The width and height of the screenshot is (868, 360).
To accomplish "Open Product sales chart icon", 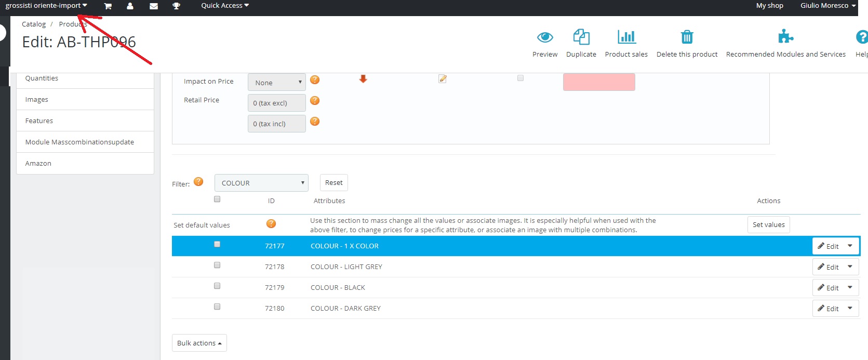I will tap(626, 37).
